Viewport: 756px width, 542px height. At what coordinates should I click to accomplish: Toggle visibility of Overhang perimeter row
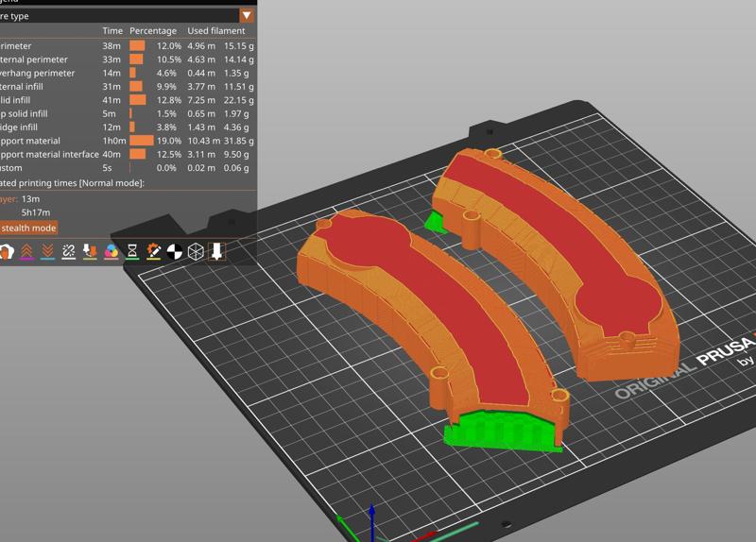point(127,73)
